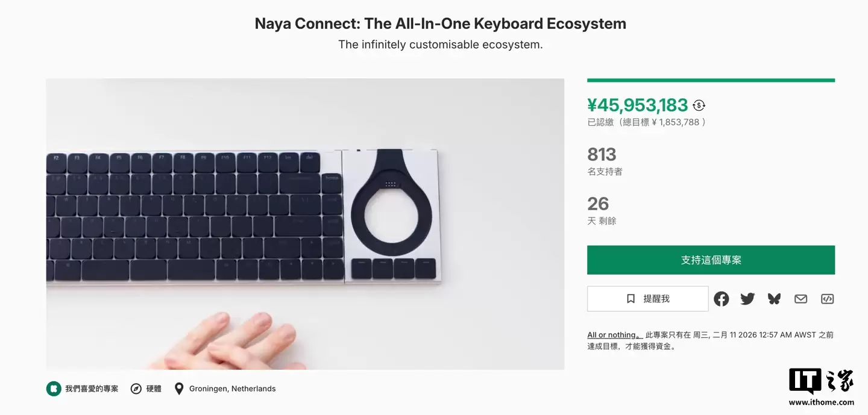This screenshot has width=868, height=415.
Task: Toggle the 提醒我 reminder button
Action: click(x=647, y=298)
